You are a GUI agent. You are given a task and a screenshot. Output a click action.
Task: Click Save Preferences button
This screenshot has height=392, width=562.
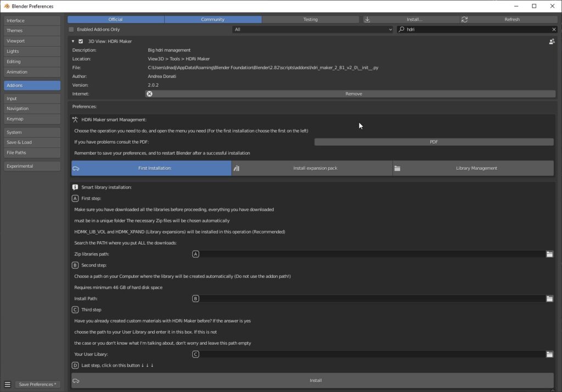coord(38,384)
